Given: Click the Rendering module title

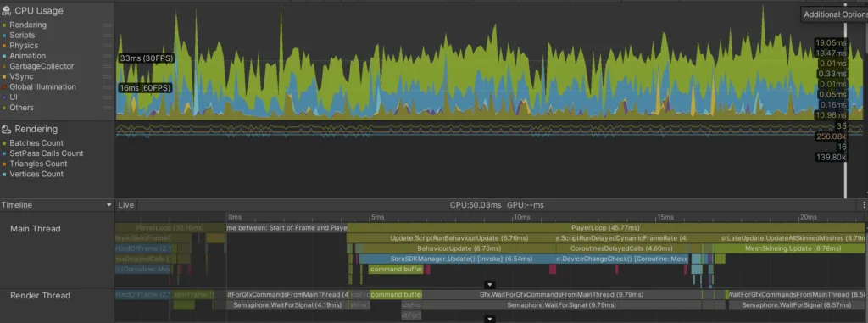Looking at the screenshot, I should coord(36,129).
